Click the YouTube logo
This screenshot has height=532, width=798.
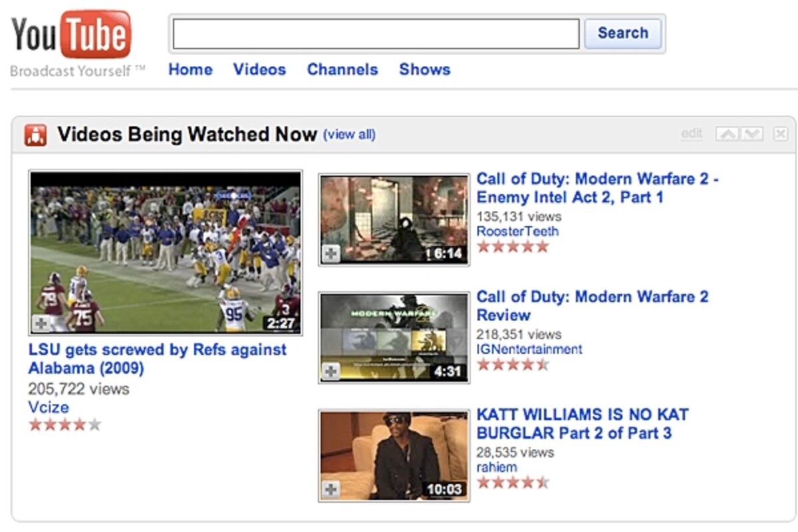[71, 36]
